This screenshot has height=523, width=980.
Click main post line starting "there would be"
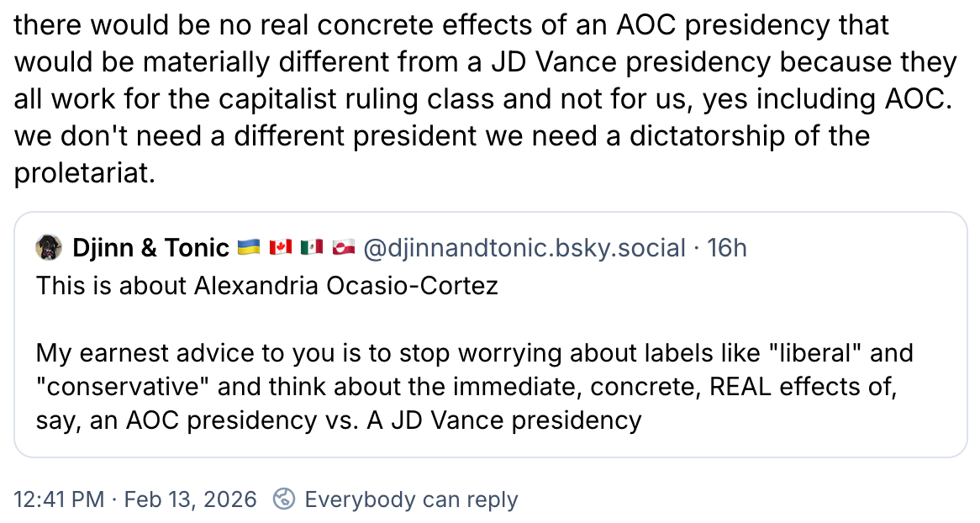pos(451,26)
